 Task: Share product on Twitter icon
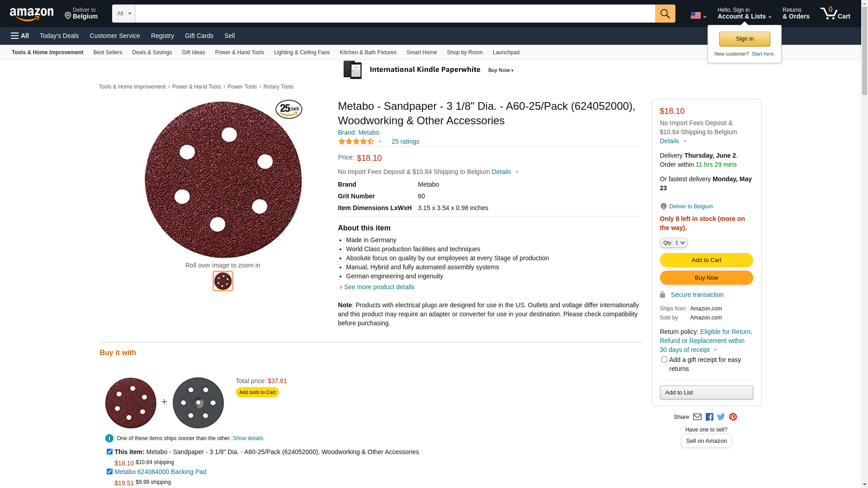coord(721,417)
